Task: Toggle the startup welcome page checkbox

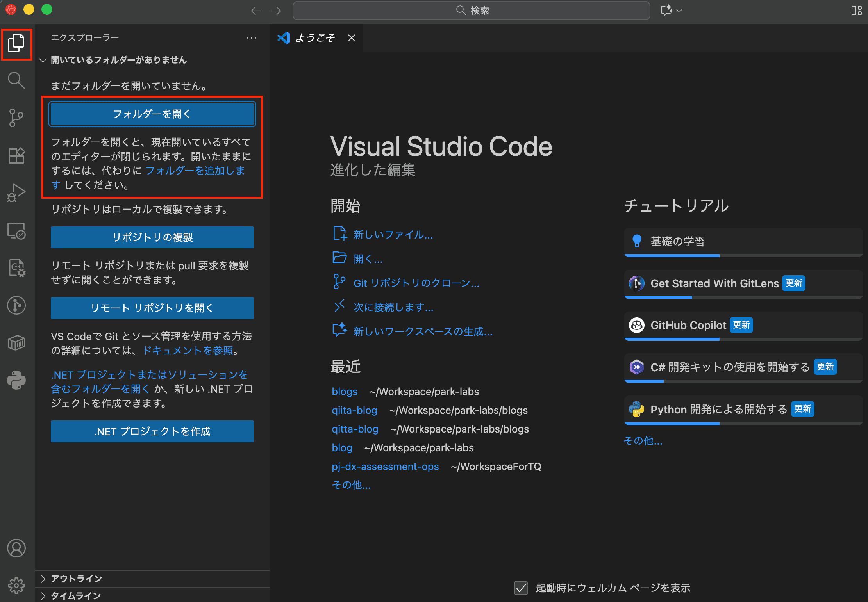Action: click(x=521, y=588)
